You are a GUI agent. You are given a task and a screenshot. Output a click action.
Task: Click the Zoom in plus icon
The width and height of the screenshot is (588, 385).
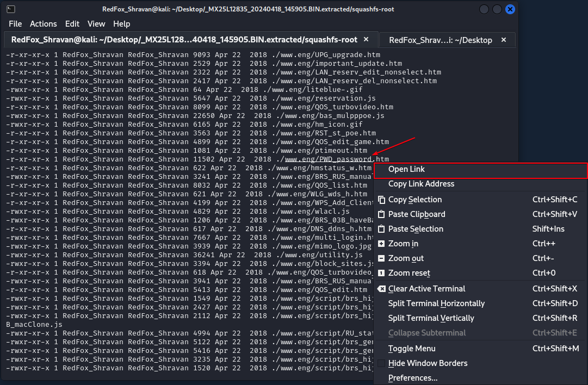(381, 244)
